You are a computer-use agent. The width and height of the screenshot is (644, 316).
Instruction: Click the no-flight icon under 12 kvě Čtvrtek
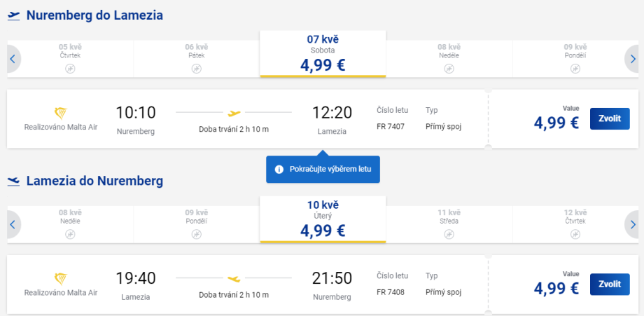[x=575, y=234]
